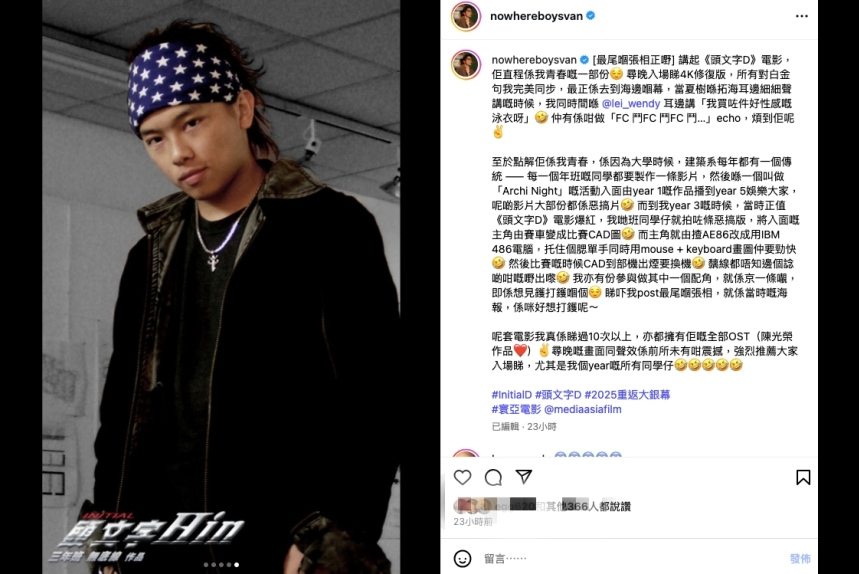Select the first carousel dot indicator
This screenshot has width=859, height=574.
point(206,565)
